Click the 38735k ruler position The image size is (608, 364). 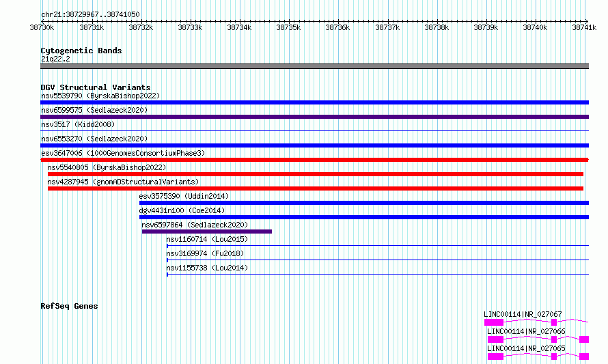[288, 27]
